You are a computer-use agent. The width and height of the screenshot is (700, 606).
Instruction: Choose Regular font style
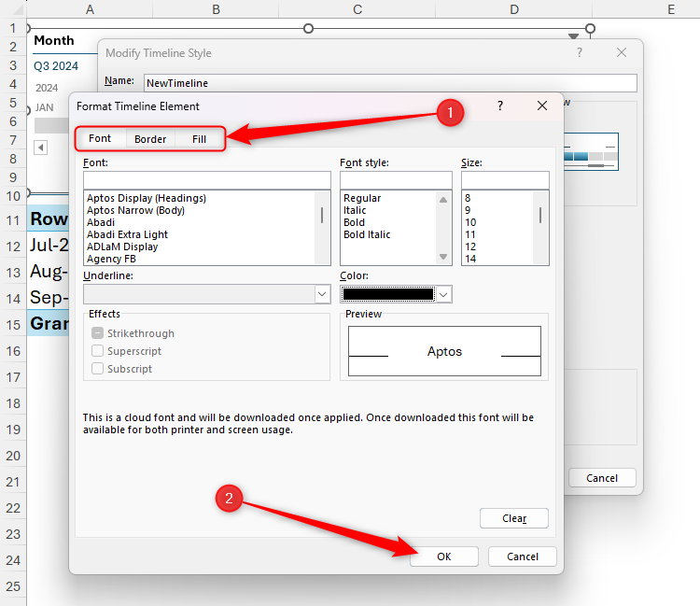pyautogui.click(x=362, y=198)
